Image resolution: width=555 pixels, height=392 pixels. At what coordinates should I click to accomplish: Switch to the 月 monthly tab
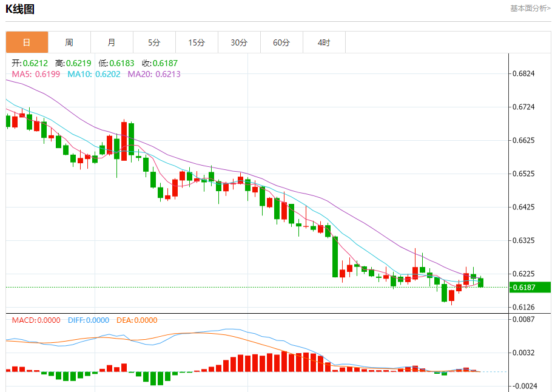point(112,42)
